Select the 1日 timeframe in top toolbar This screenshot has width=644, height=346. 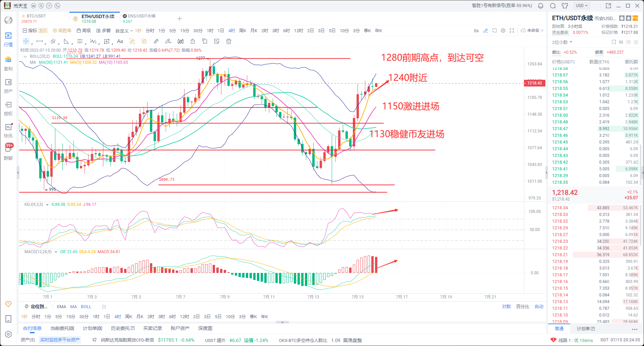[221, 31]
